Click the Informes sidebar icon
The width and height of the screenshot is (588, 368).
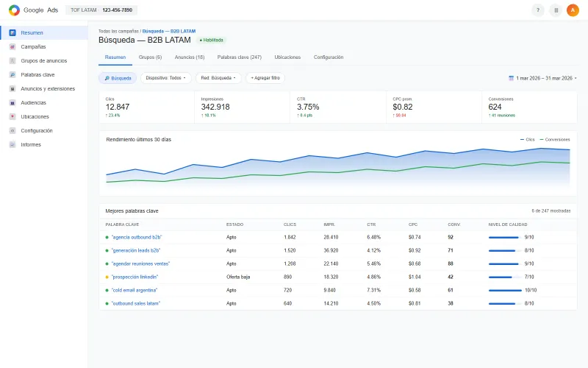click(12, 144)
